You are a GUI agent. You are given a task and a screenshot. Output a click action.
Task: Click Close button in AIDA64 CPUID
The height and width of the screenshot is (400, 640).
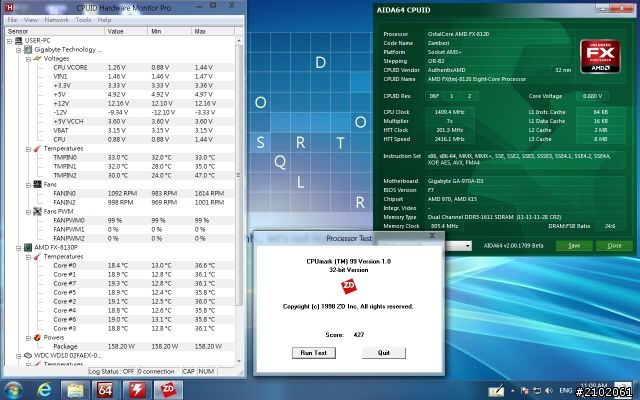pos(614,246)
